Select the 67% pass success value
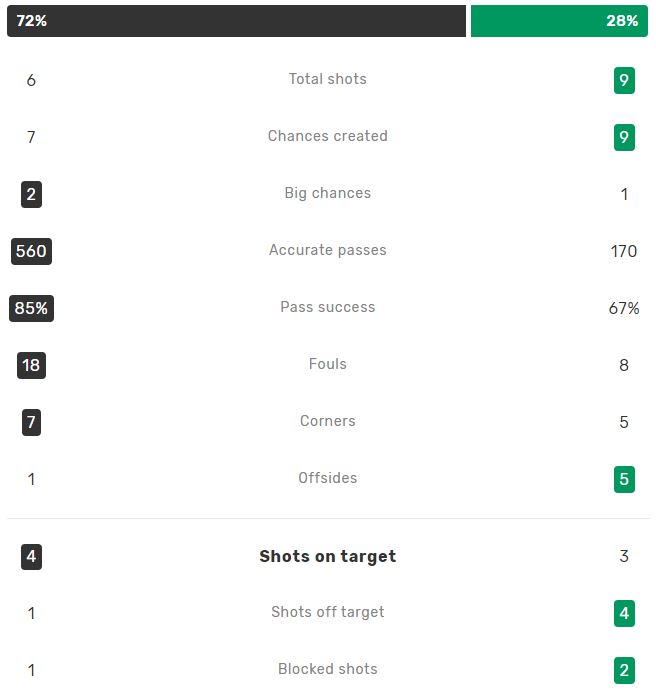 tap(624, 308)
